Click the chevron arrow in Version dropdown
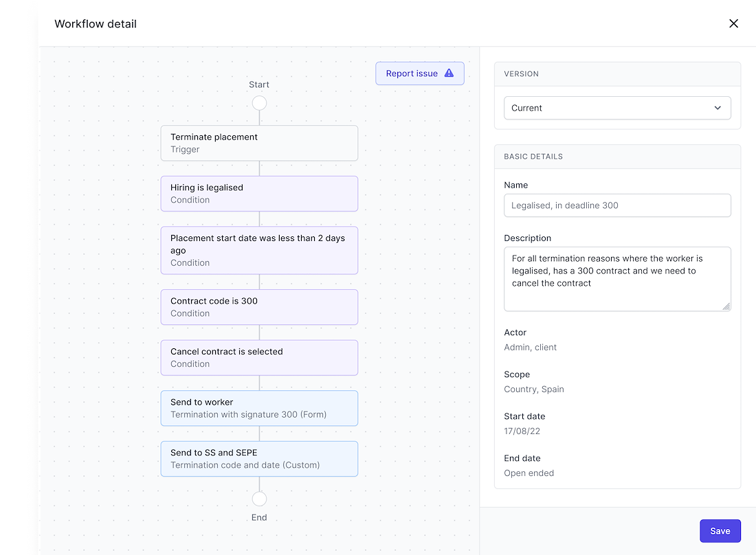Viewport: 756px width, 555px height. point(718,108)
